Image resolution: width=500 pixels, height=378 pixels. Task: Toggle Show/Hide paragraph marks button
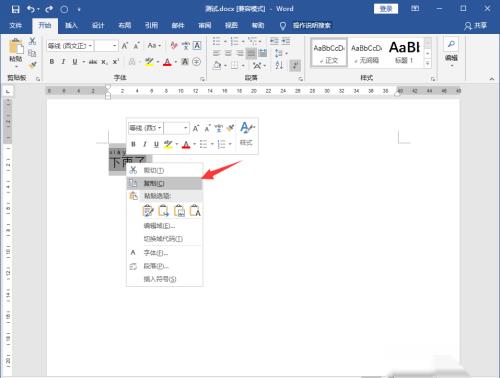(x=295, y=65)
